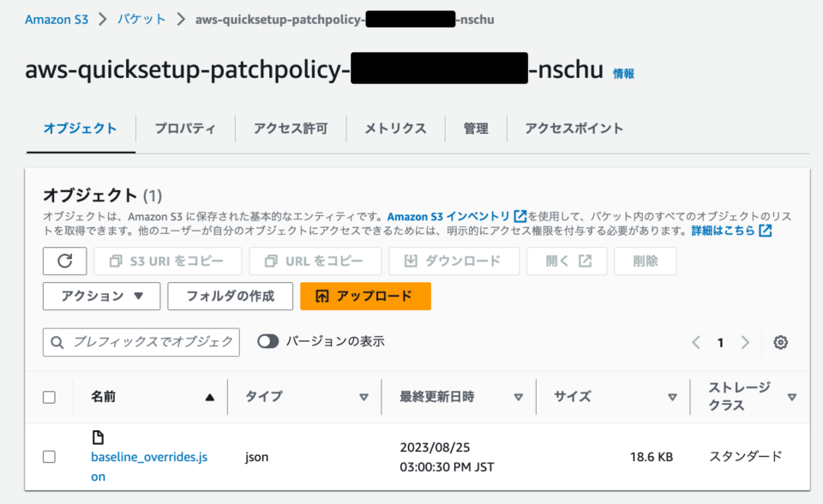The width and height of the screenshot is (823, 504).
Task: Check the select-all objects checkbox
Action: [x=49, y=396]
